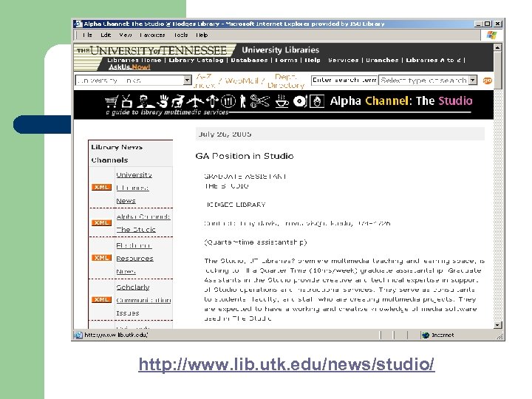Click the page icon in the status bar
The width and height of the screenshot is (532, 399).
[x=78, y=335]
